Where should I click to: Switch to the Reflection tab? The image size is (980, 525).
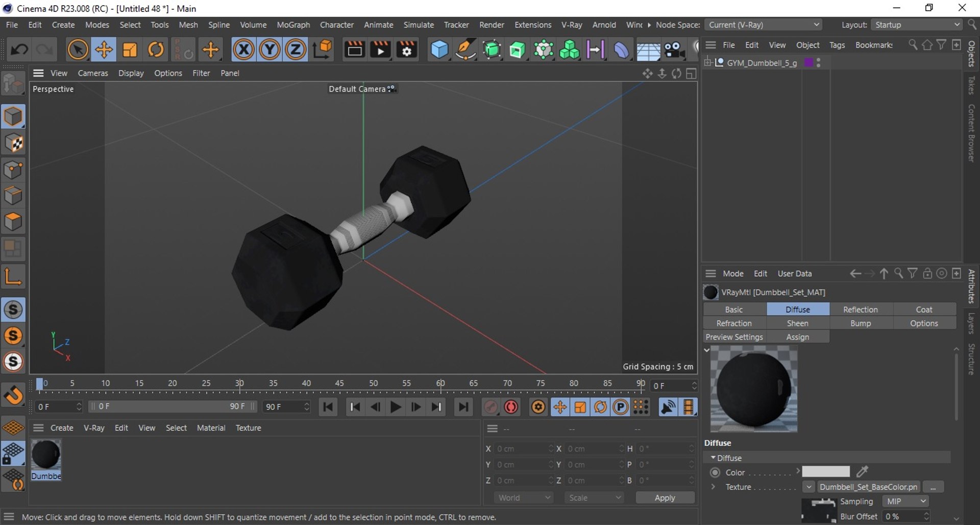pos(861,309)
